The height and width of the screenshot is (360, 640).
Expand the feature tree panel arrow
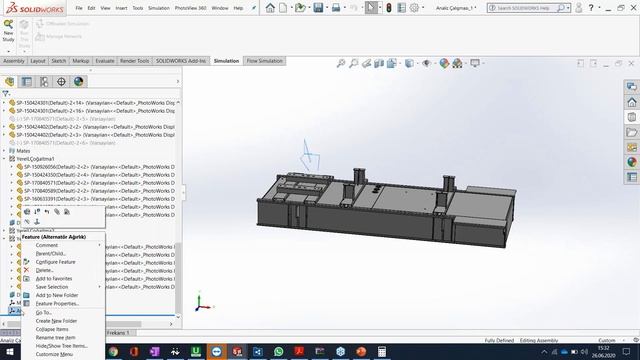178,82
